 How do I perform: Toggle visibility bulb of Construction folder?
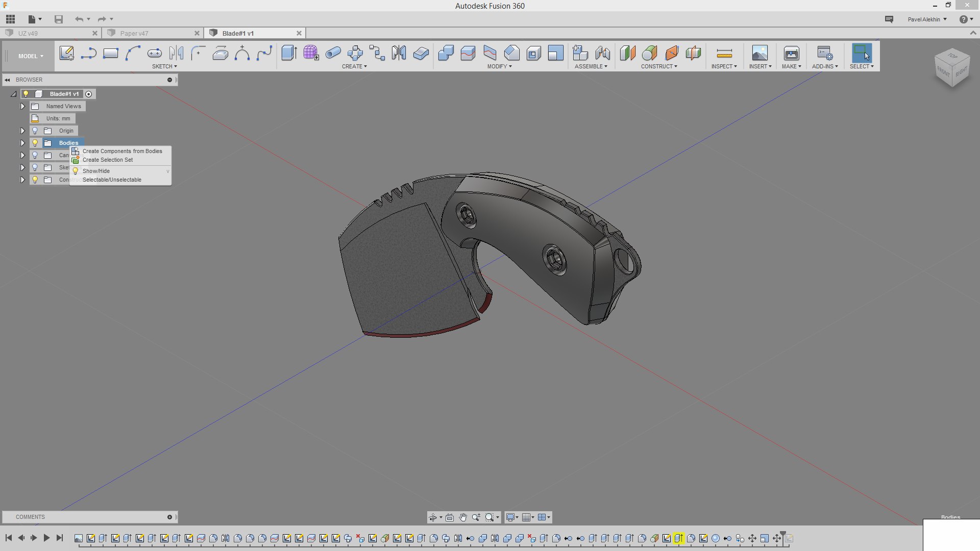click(35, 180)
